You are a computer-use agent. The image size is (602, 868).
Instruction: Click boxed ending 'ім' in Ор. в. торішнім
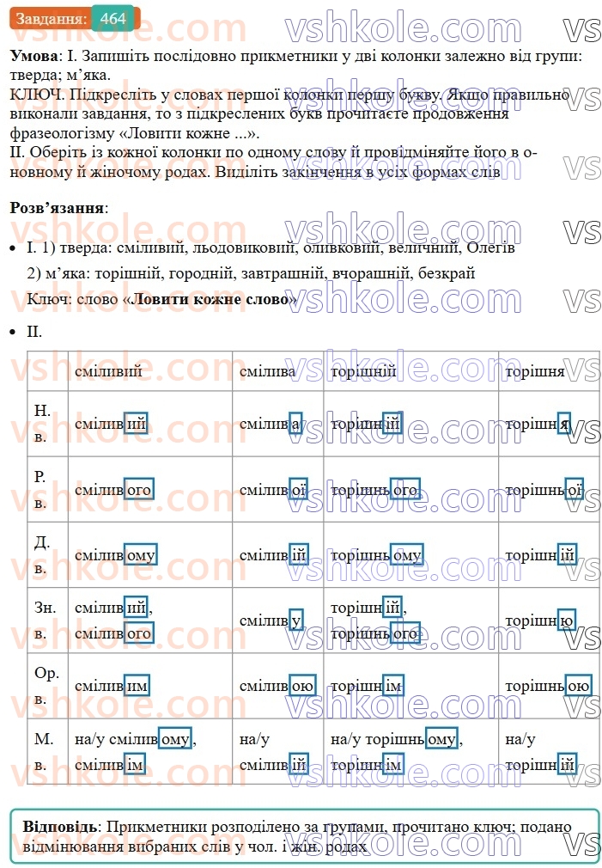point(392,686)
